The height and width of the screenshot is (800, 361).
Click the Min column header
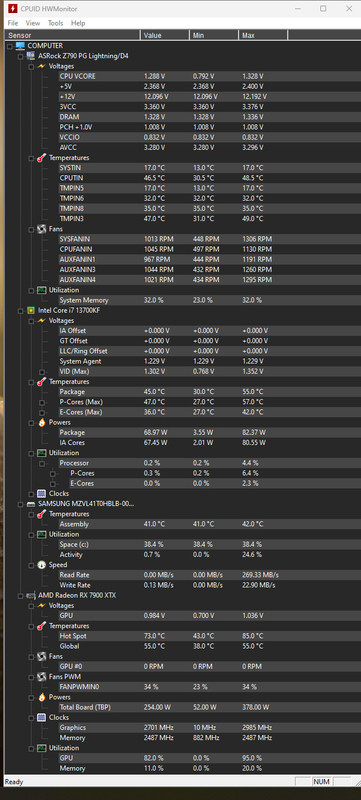[214, 35]
